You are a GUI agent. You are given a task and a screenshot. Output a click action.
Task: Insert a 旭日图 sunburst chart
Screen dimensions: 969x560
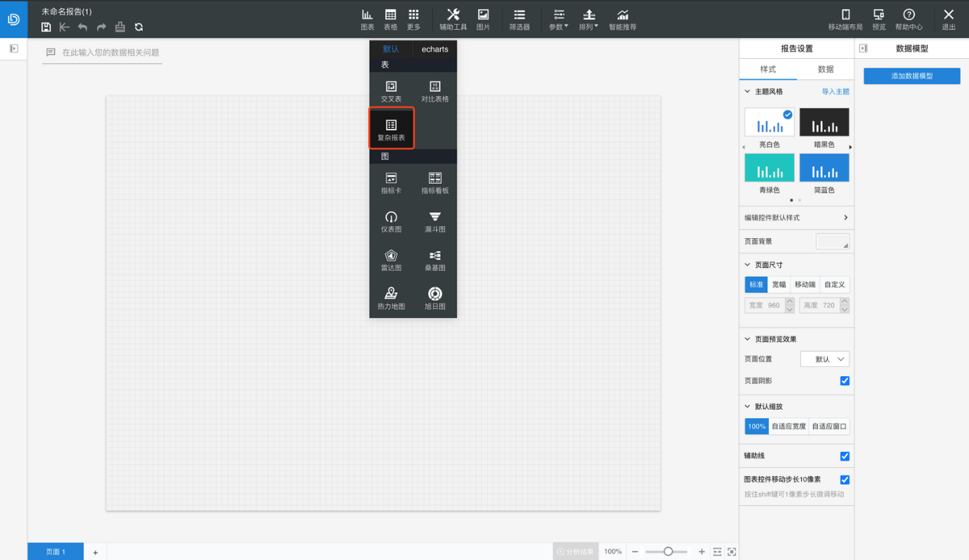(x=434, y=298)
